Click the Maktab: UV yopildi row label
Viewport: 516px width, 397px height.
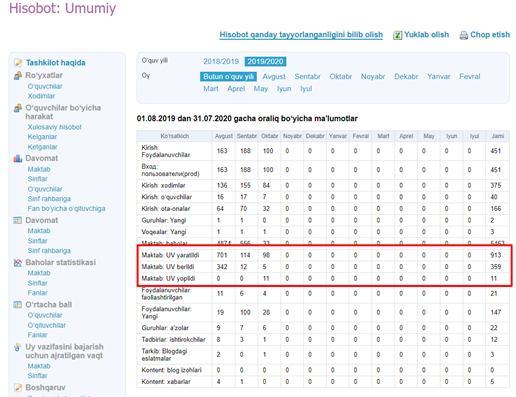point(168,278)
